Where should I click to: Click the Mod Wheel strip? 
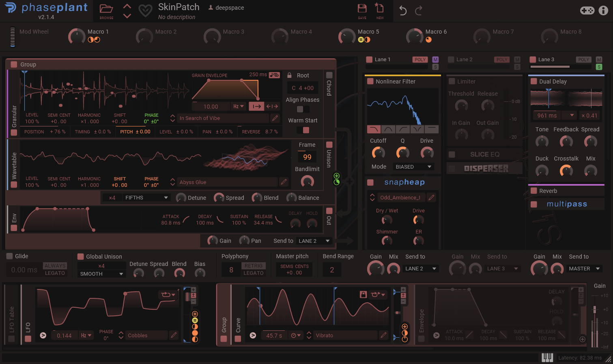(x=13, y=37)
